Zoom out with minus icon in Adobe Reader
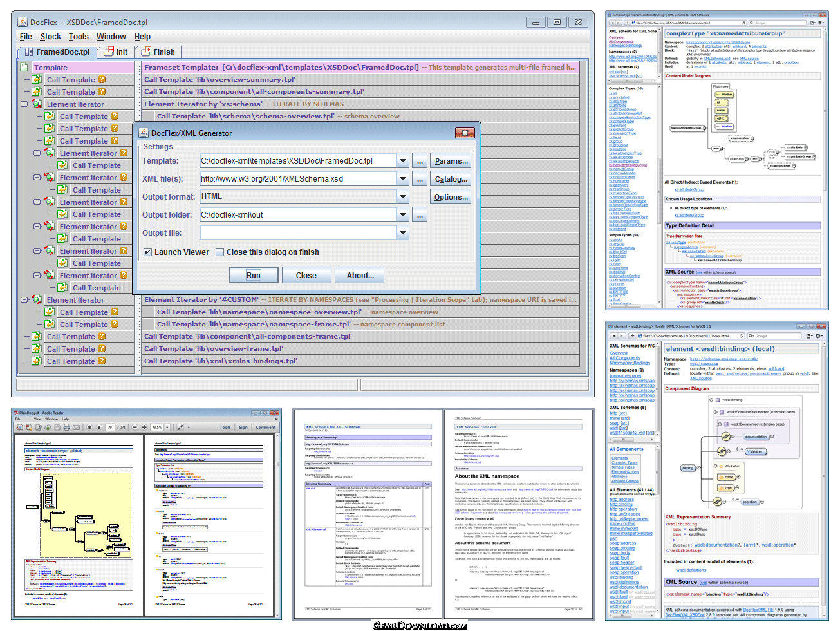The height and width of the screenshot is (631, 840). 135,427
